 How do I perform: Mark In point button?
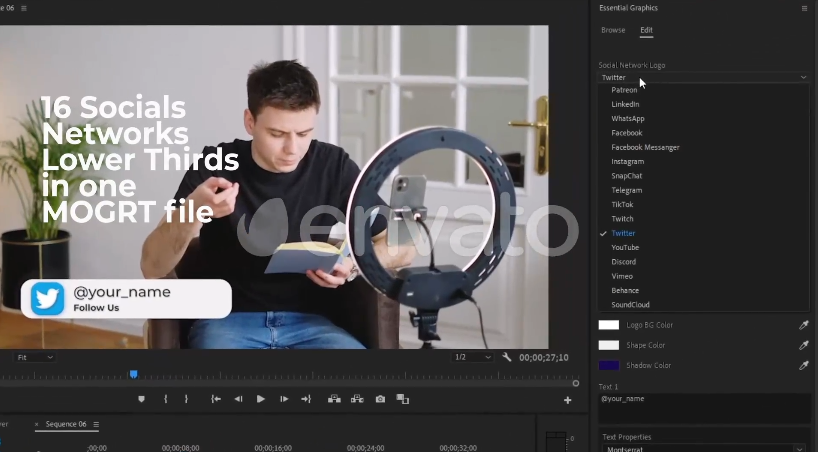(165, 399)
